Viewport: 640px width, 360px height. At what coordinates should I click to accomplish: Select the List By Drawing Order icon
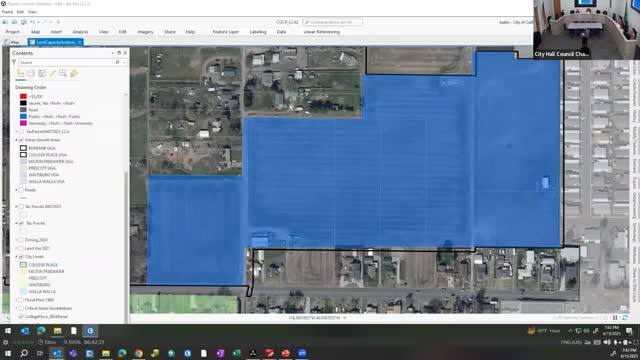(20, 73)
